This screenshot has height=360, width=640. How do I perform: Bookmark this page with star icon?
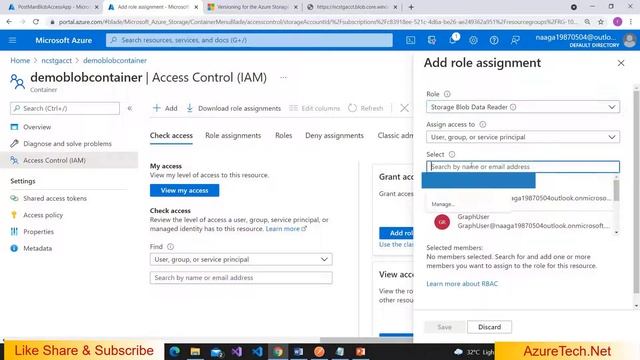pyautogui.click(x=601, y=22)
